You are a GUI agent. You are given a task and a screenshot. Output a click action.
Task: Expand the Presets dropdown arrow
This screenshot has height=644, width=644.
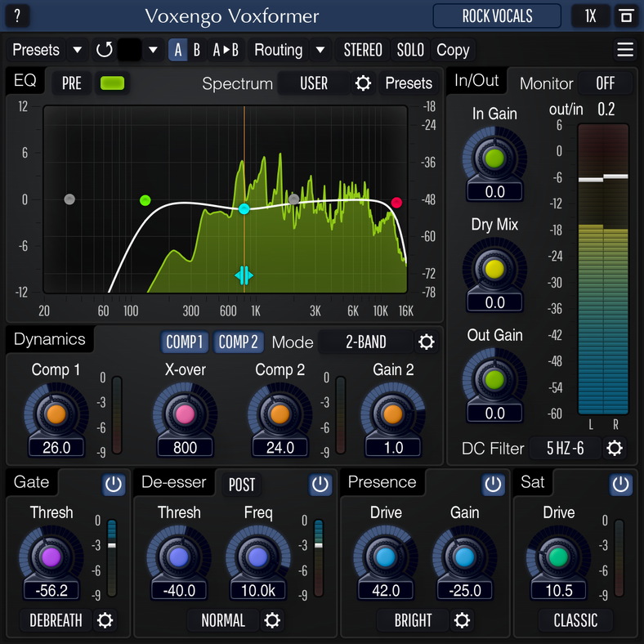pyautogui.click(x=77, y=50)
